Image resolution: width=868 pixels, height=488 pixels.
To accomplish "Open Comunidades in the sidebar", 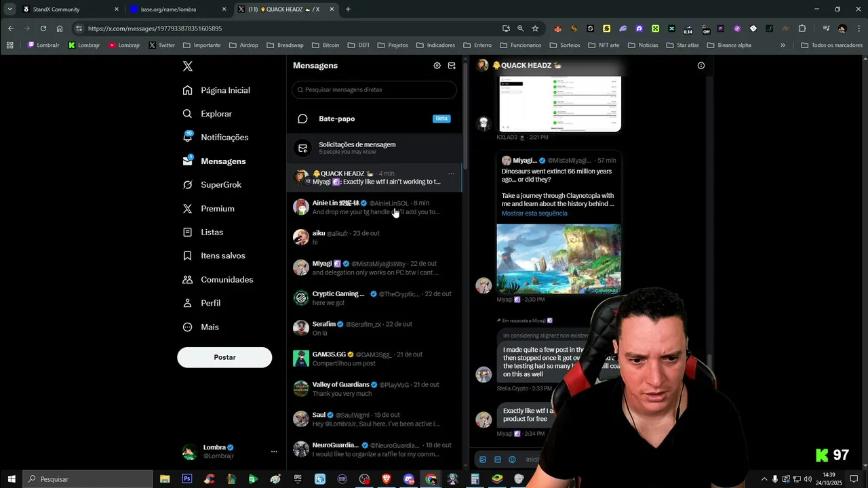I will pyautogui.click(x=218, y=279).
